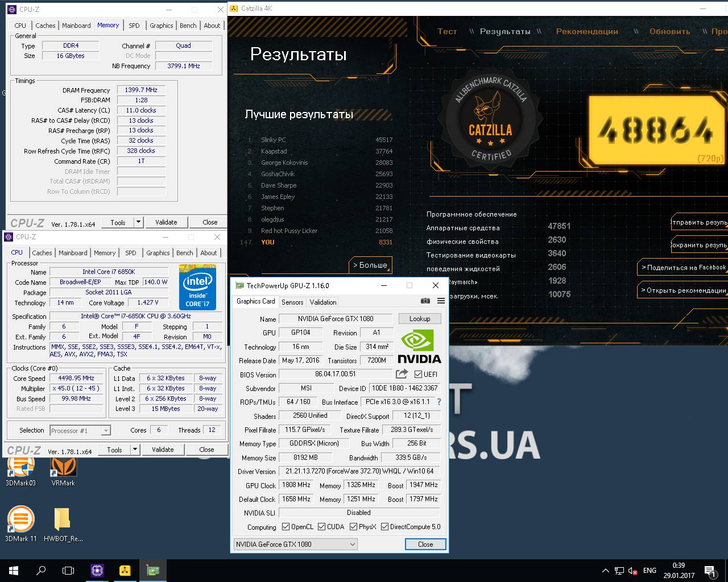Open the 3DMark 11 desktop shortcut
The height and width of the screenshot is (582, 728).
click(x=20, y=523)
